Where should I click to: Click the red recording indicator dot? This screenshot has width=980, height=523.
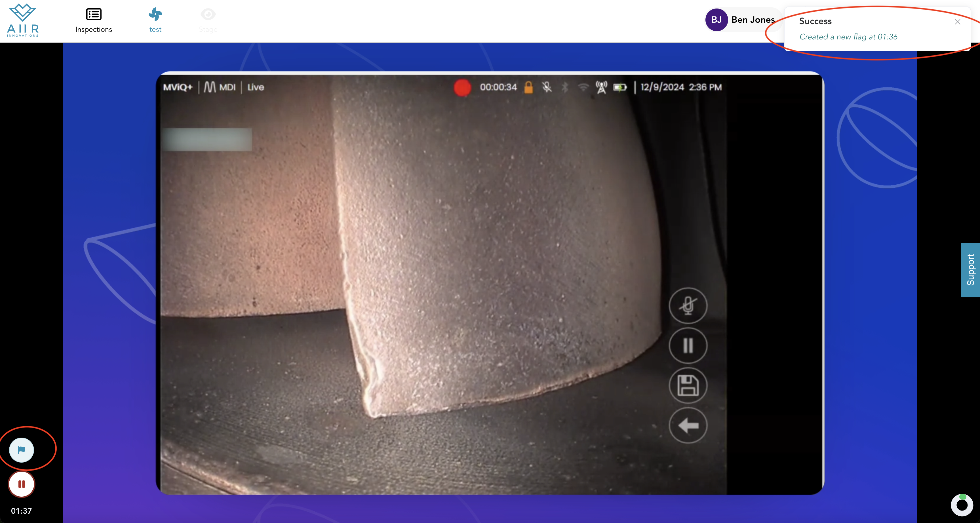[462, 87]
